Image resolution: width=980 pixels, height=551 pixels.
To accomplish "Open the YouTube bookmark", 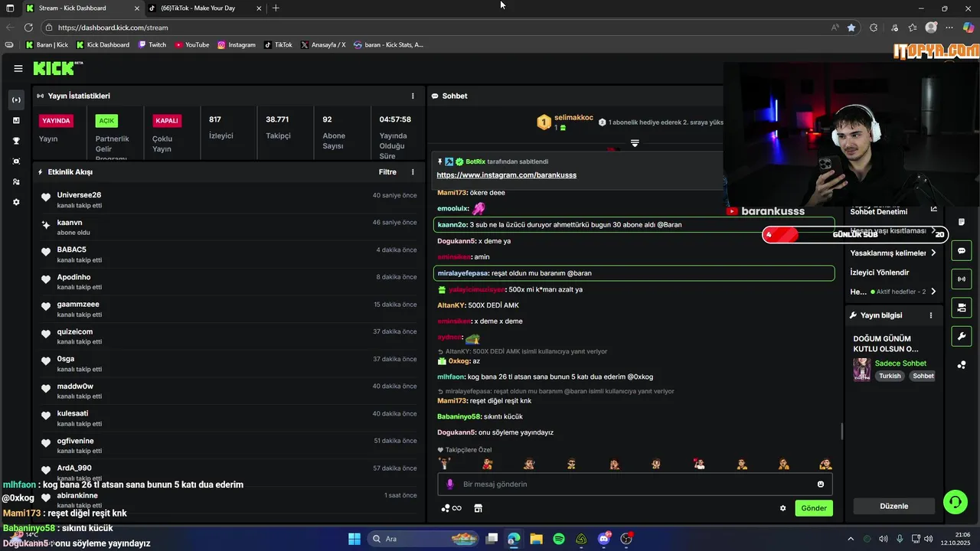I will [x=192, y=45].
